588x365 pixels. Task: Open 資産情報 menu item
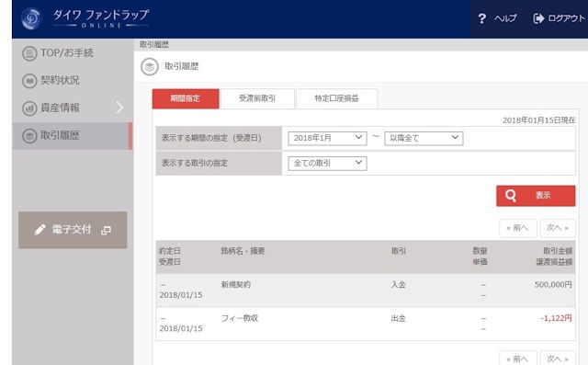[73, 108]
